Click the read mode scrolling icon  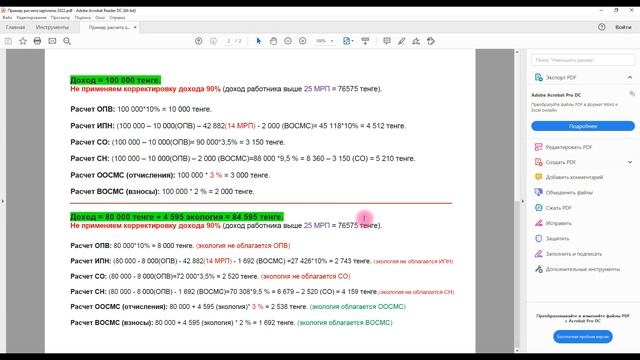click(365, 41)
